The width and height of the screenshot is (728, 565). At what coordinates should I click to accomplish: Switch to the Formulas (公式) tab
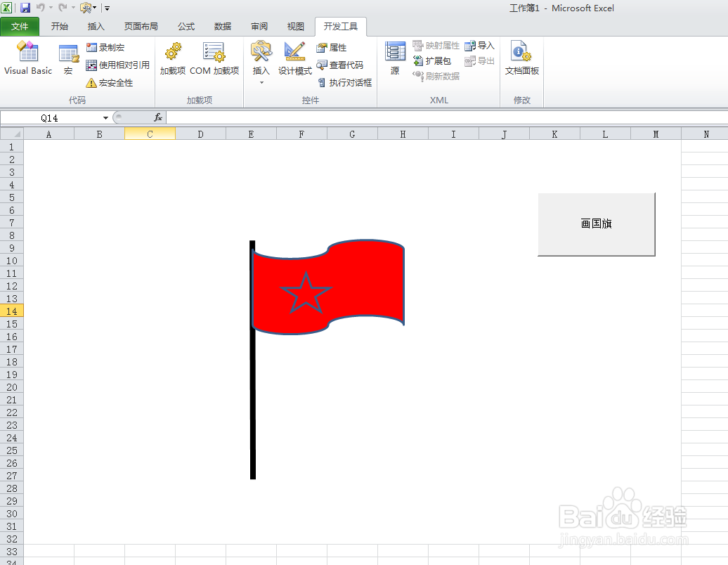[186, 27]
